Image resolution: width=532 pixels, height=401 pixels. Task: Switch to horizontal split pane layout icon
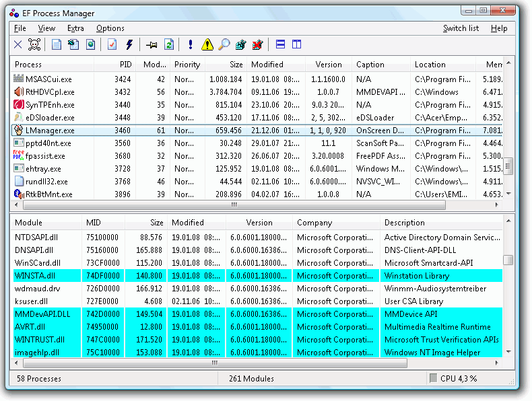(281, 45)
